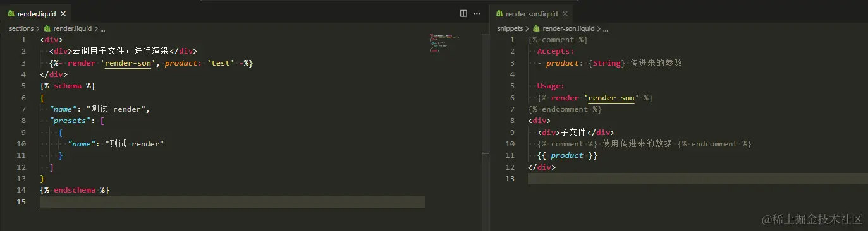
Task: Click the 'Accepts:' comment text
Action: pos(556,52)
